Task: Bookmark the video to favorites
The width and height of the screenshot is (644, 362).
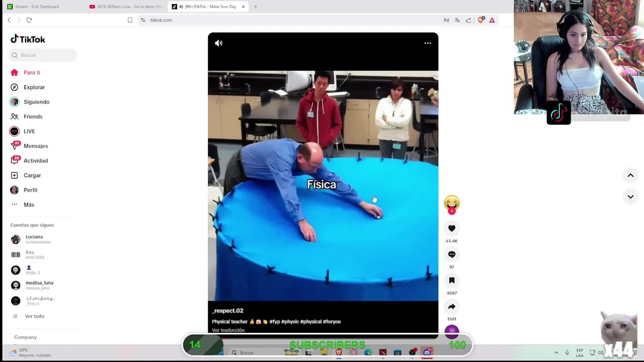Action: tap(452, 281)
